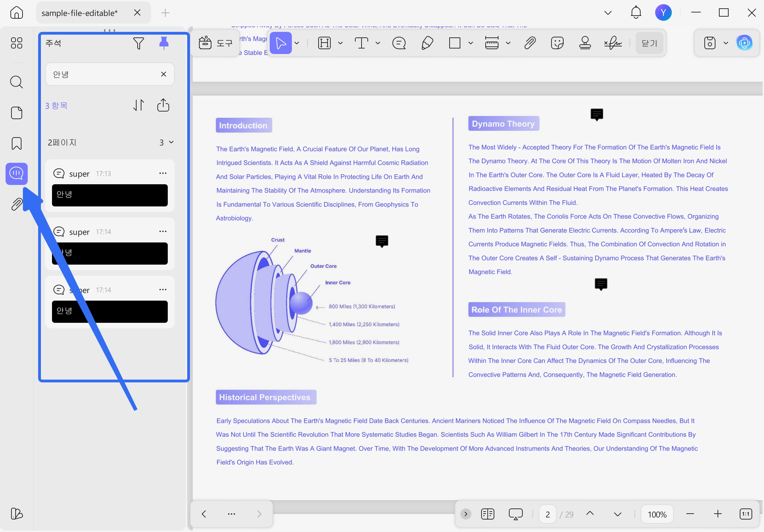Open the sticker tool
Image resolution: width=764 pixels, height=532 pixels.
[557, 43]
